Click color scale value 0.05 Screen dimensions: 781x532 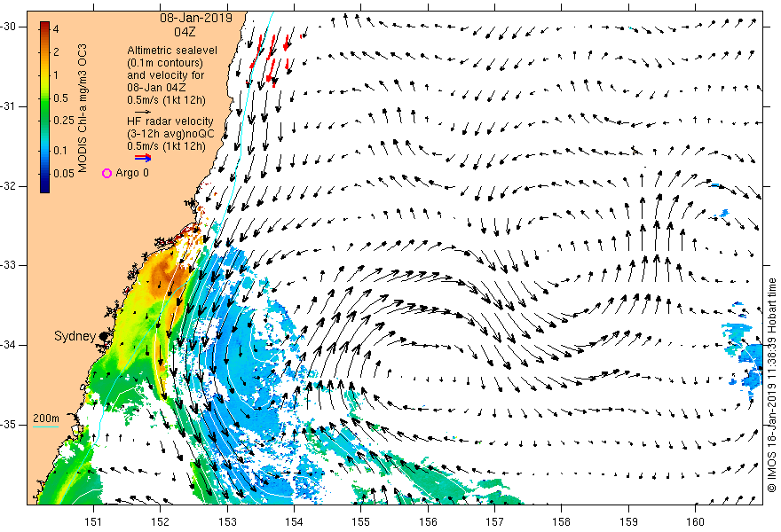pyautogui.click(x=64, y=173)
